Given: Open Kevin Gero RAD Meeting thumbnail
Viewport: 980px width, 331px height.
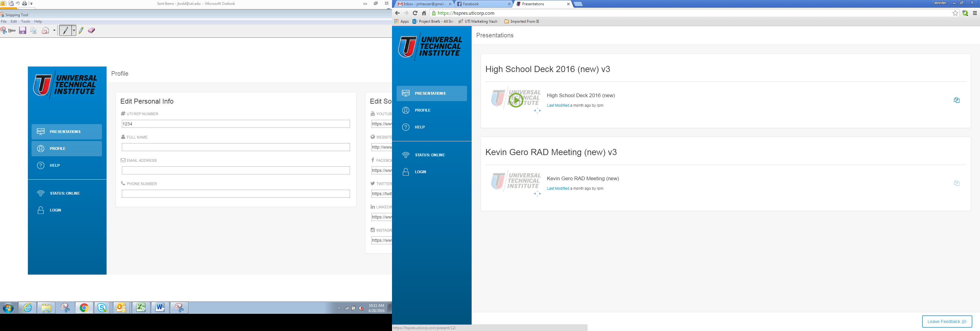Looking at the screenshot, I should (516, 181).
